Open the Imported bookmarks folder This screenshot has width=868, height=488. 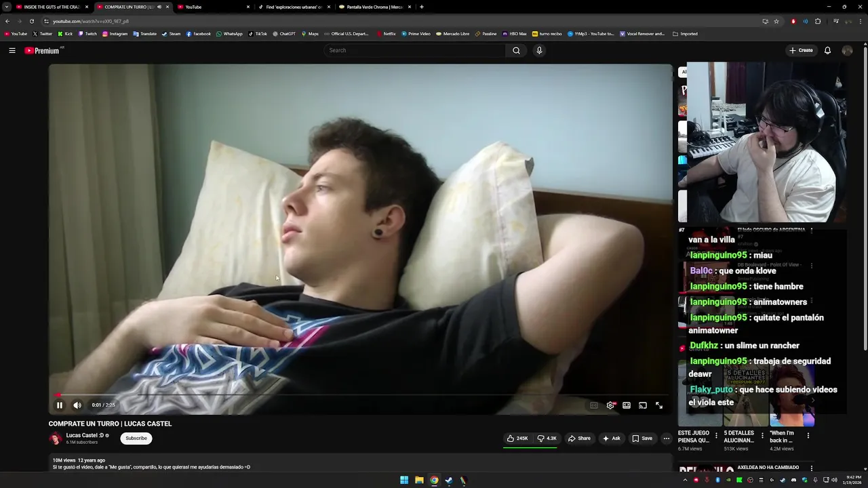pos(685,34)
